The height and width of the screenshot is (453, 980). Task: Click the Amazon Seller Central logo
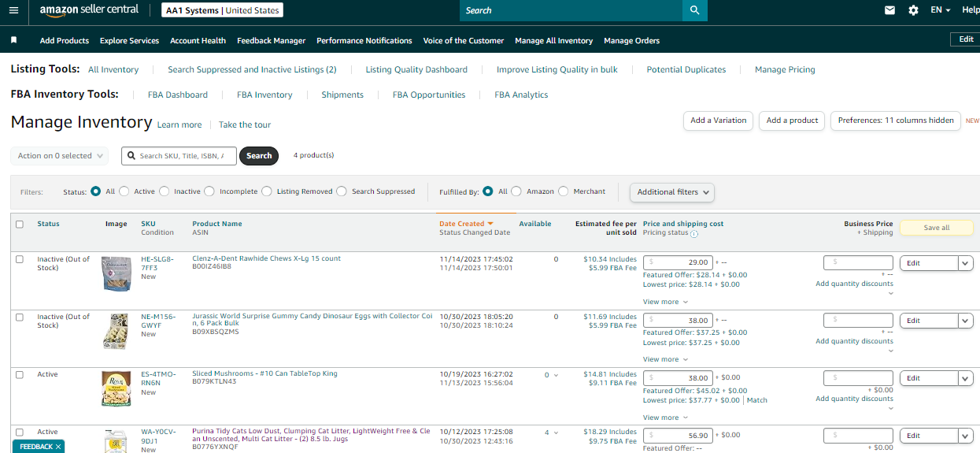[88, 10]
